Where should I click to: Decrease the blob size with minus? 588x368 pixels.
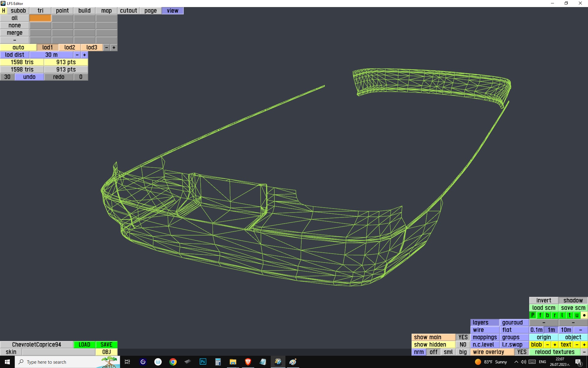(x=547, y=345)
